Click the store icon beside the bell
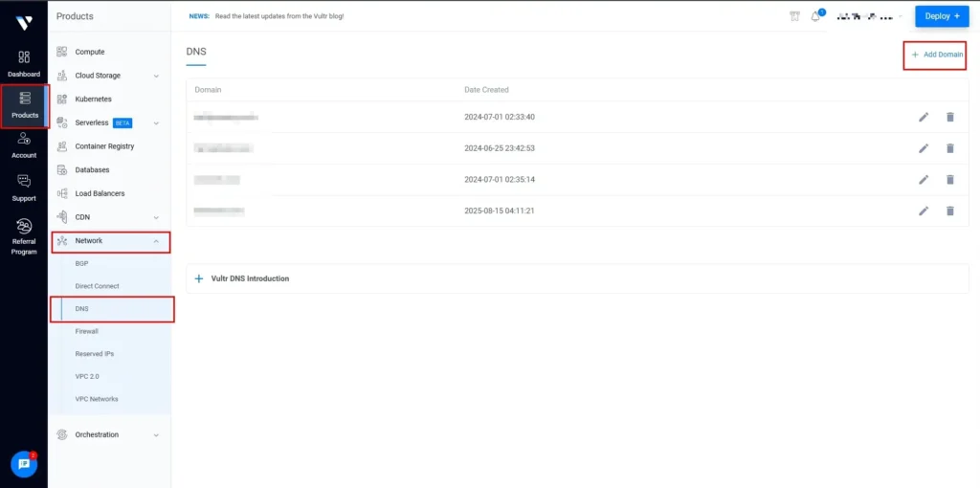This screenshot has width=980, height=488. point(794,17)
